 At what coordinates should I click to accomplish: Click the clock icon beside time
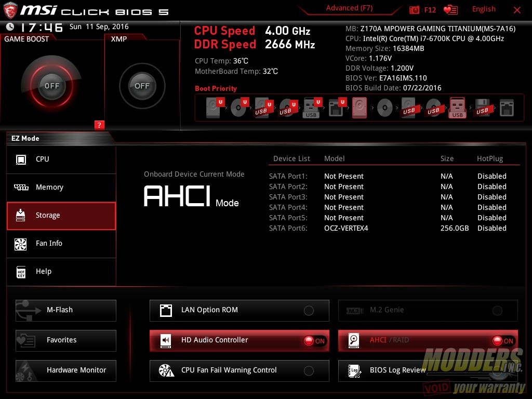click(x=10, y=27)
